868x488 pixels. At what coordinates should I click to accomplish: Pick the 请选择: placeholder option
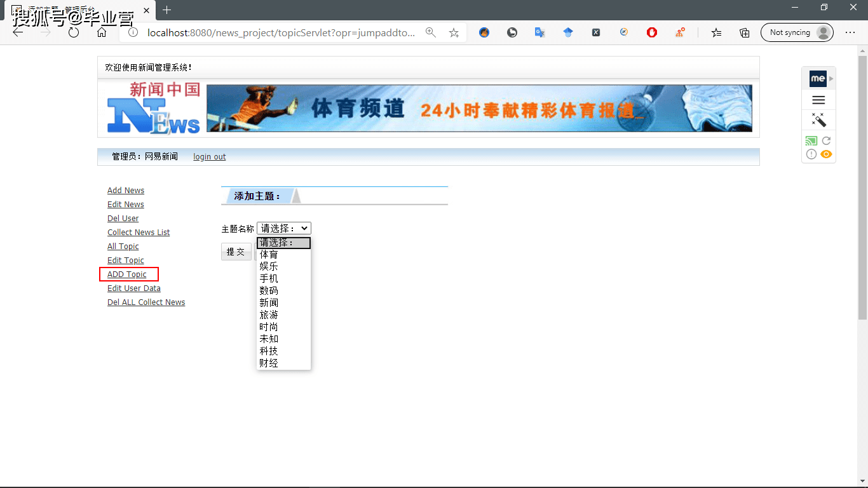tap(283, 243)
